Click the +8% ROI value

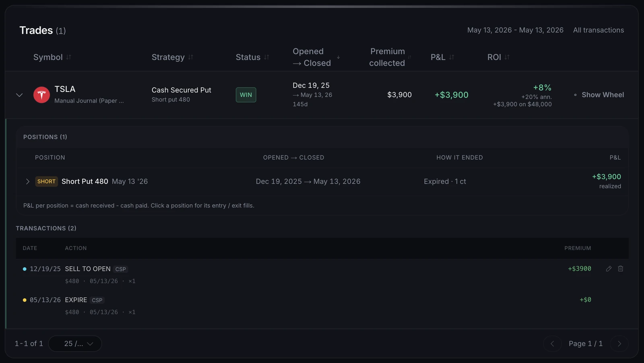click(x=542, y=88)
